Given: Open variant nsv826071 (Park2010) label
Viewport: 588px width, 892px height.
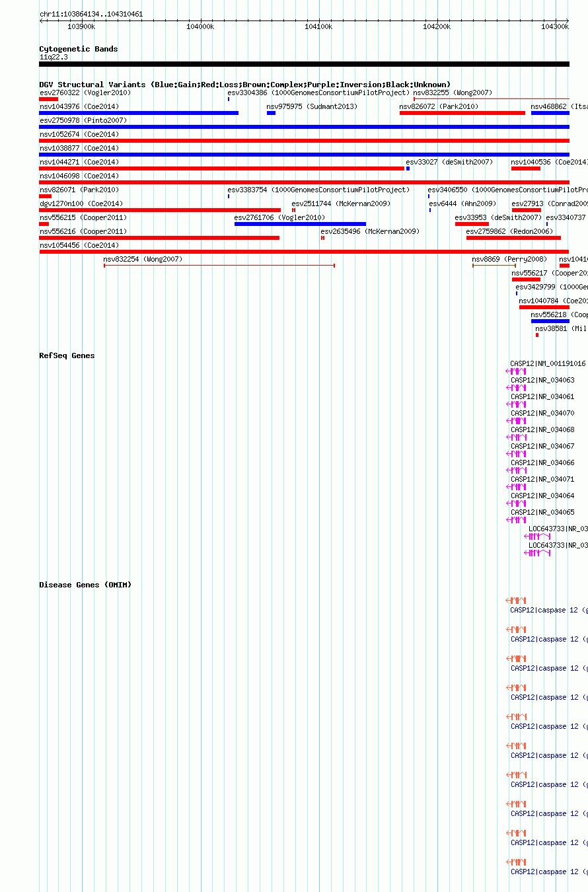Looking at the screenshot, I should (x=79, y=190).
